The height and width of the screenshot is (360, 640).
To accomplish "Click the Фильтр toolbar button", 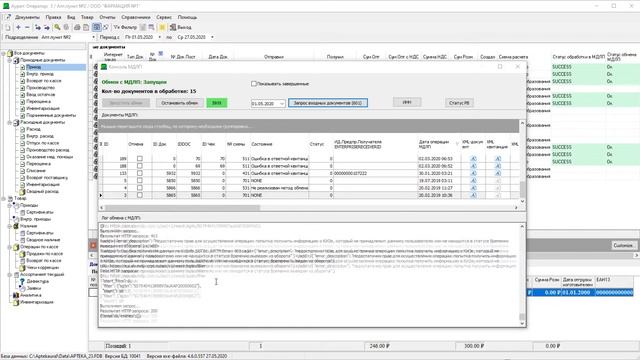I will [x=125, y=27].
